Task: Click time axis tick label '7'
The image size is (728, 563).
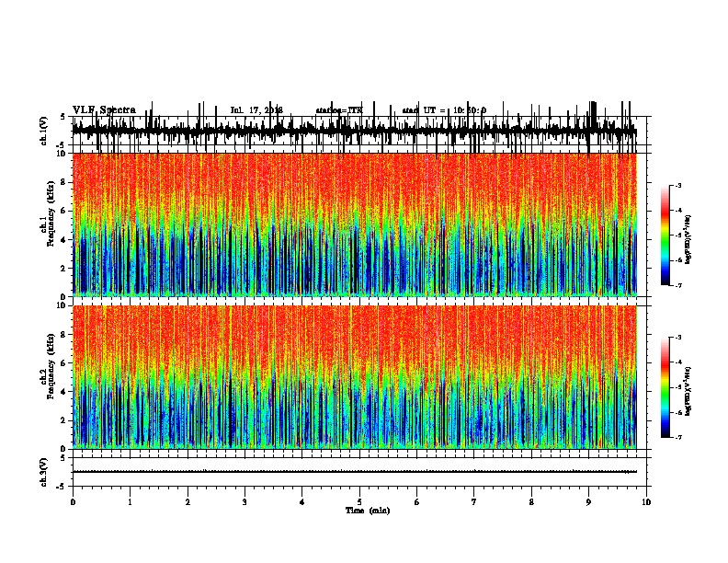Action: point(474,501)
